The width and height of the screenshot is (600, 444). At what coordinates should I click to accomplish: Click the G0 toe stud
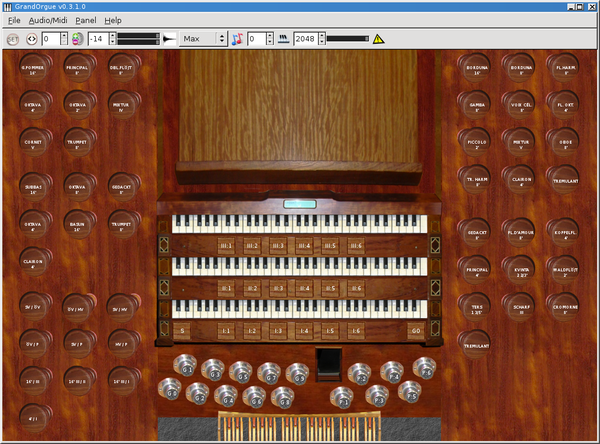pyautogui.click(x=170, y=388)
